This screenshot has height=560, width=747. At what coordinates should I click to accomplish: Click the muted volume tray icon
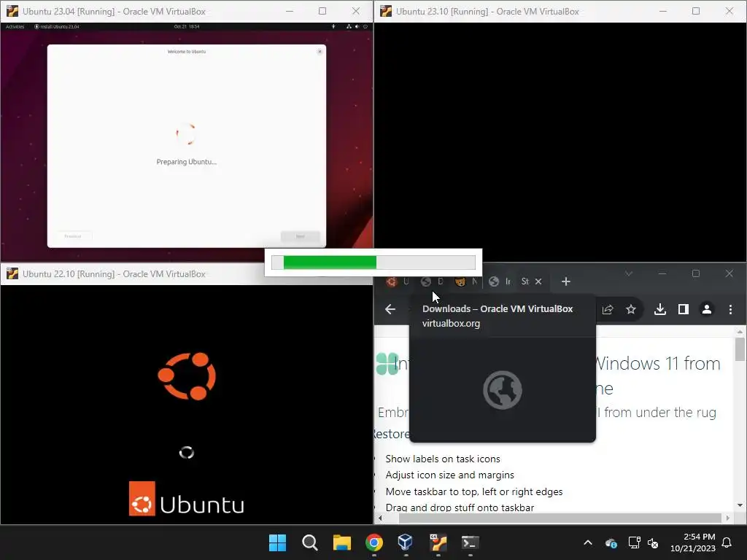pos(653,542)
